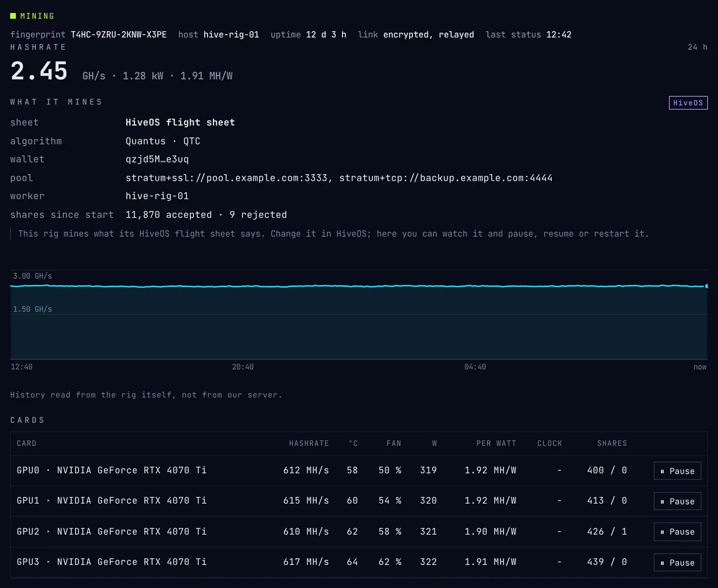Pause GPU0 card

tap(677, 471)
